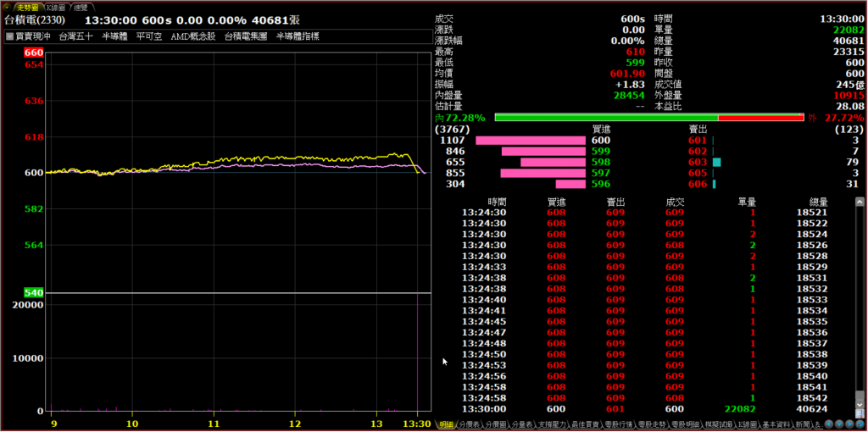The image size is (868, 432).
Task: Toggle the 買賣現沖 checkbox icon
Action: click(9, 36)
